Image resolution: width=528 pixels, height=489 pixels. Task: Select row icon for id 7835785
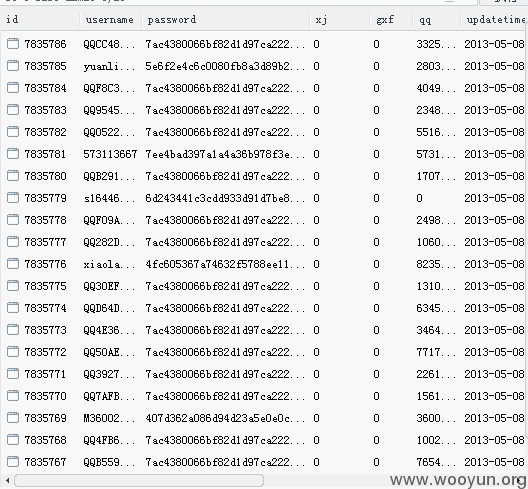point(13,66)
